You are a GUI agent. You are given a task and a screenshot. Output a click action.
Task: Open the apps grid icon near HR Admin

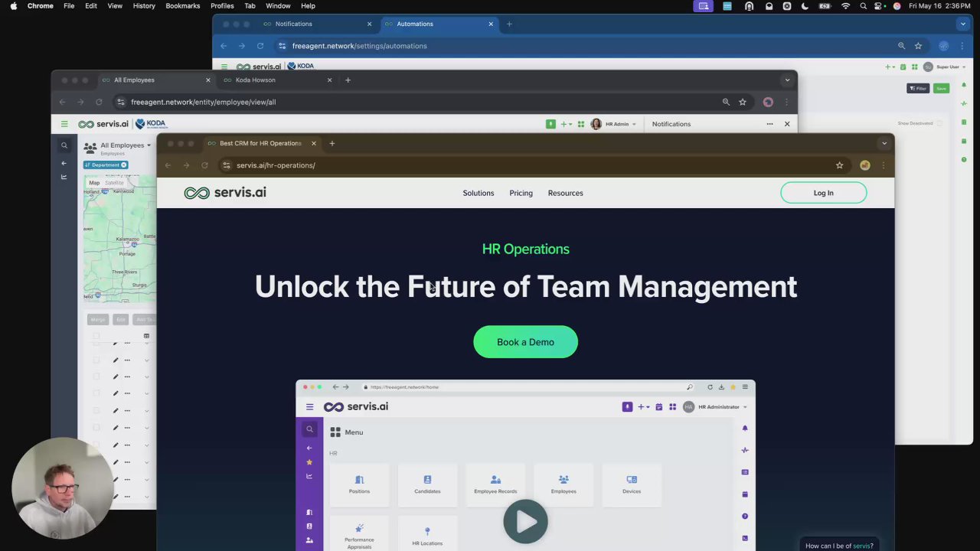[581, 124]
